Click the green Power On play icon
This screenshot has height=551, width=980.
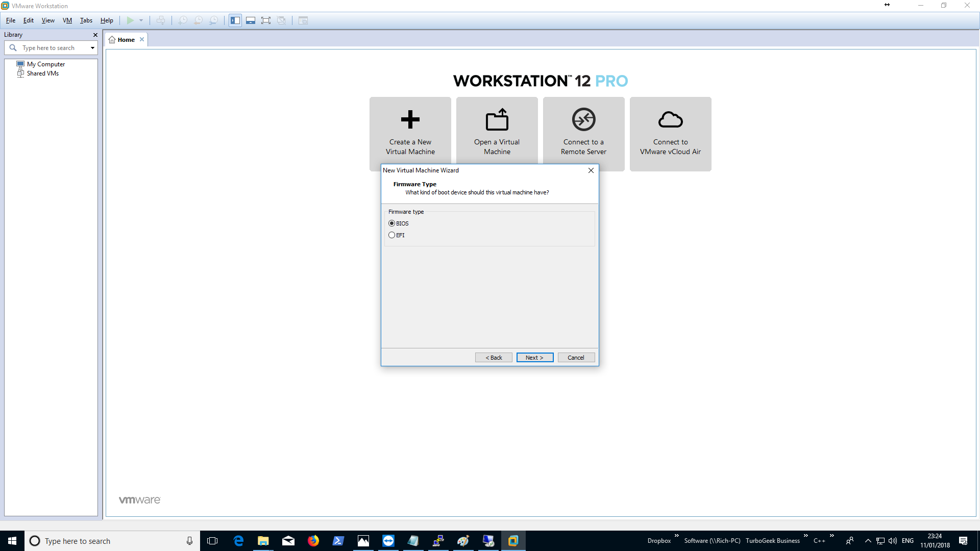[130, 20]
